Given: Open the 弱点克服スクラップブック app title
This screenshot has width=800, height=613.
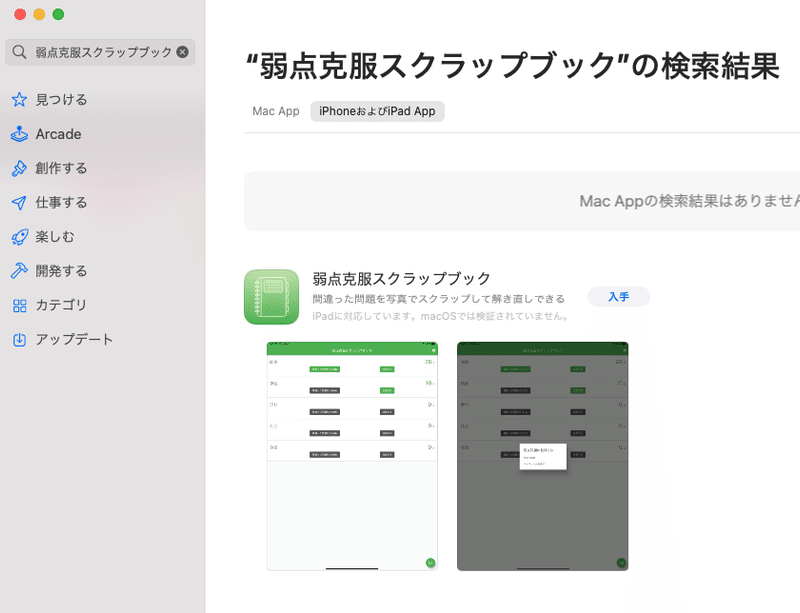Looking at the screenshot, I should (x=401, y=279).
